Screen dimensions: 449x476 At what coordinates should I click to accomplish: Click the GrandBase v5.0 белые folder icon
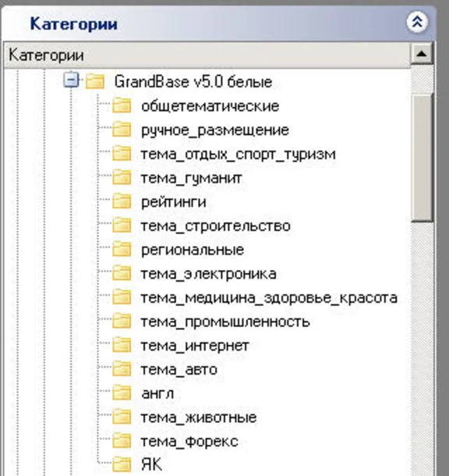(95, 81)
